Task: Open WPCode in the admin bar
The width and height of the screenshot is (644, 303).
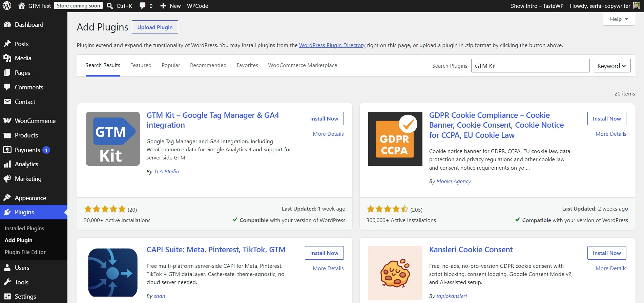Action: [x=198, y=6]
